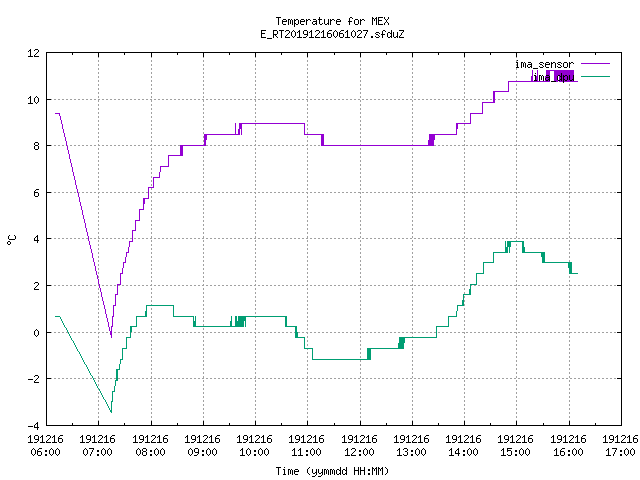The height and width of the screenshot is (480, 640).
Task: Click the 07:00 time axis label
Action: click(98, 452)
